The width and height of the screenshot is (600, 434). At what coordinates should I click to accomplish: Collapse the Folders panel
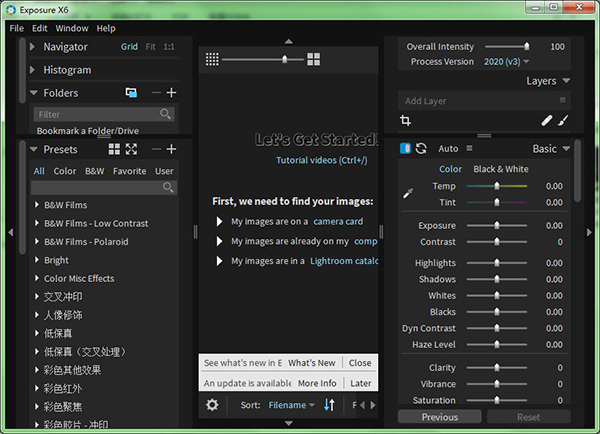tap(34, 93)
